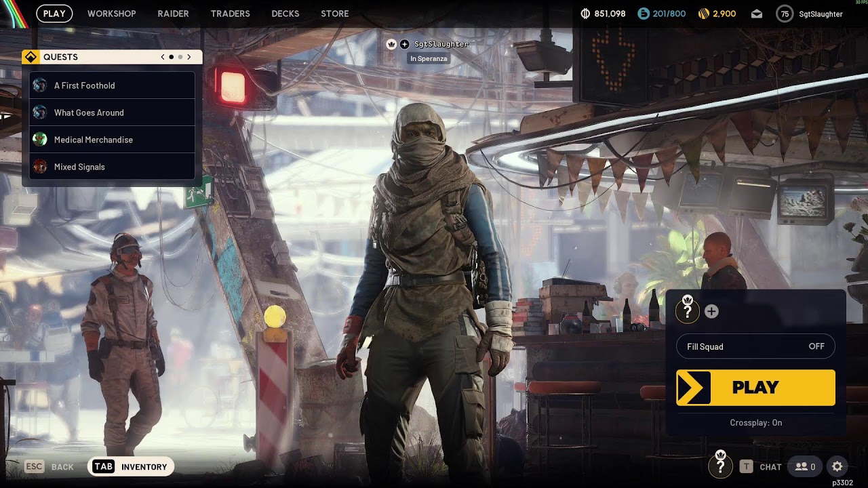Click the level 75 badge

tap(785, 14)
